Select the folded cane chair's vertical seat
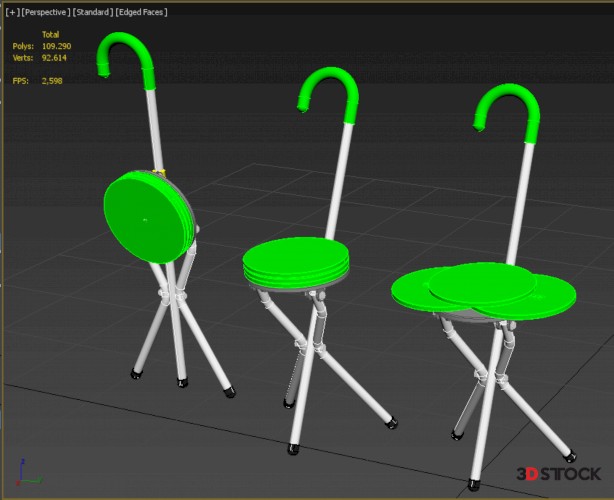Viewport: 614px width, 500px height. [149, 217]
